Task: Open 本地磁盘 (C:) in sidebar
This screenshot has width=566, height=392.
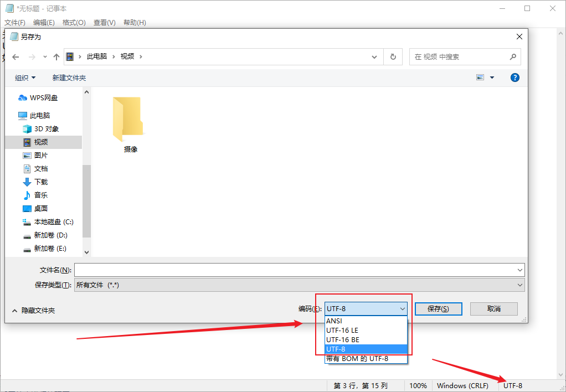Action: coord(48,222)
